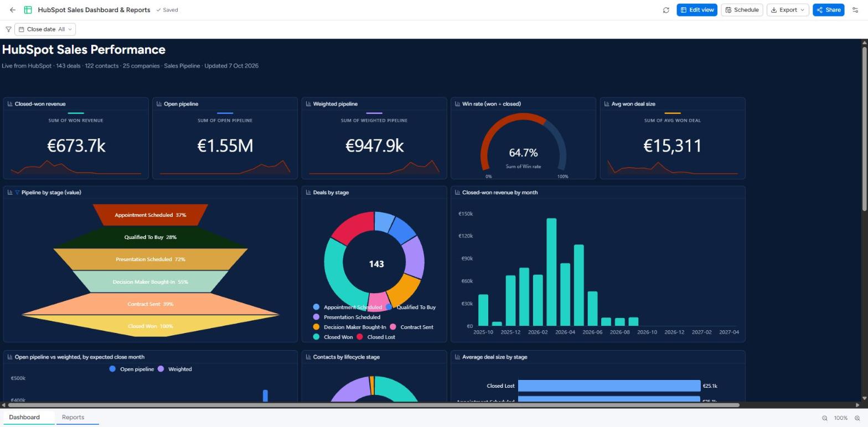Zoom in with the plus magnifier
Image resolution: width=868 pixels, height=427 pixels.
click(857, 418)
